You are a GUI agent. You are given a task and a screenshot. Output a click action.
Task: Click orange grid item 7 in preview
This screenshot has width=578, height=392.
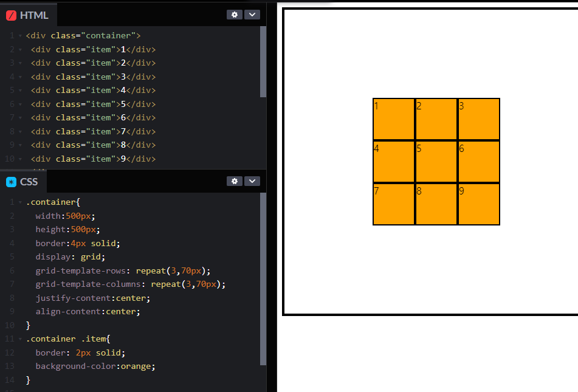click(x=394, y=204)
